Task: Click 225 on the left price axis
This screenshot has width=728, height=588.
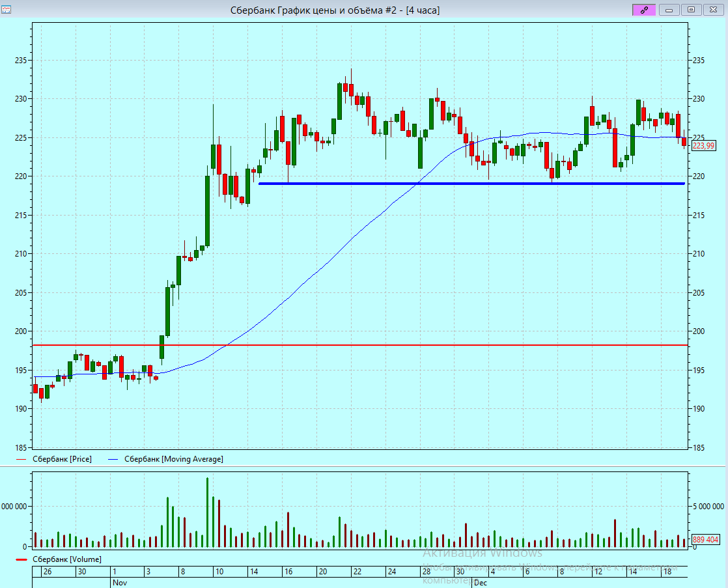Action: click(x=20, y=138)
